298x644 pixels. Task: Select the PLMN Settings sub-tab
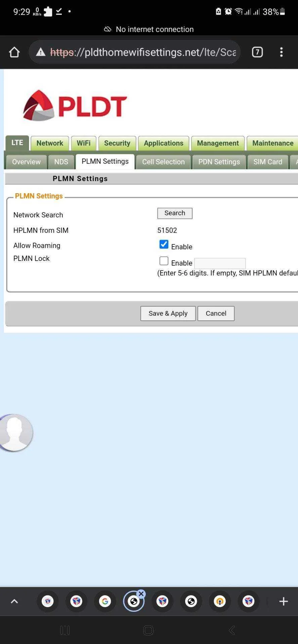[x=105, y=161]
